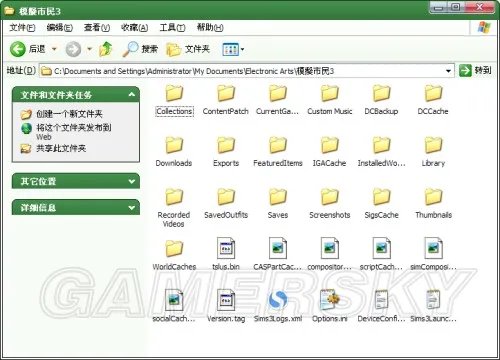Open the Collections folder
Image resolution: width=500 pixels, height=360 pixels.
[174, 100]
